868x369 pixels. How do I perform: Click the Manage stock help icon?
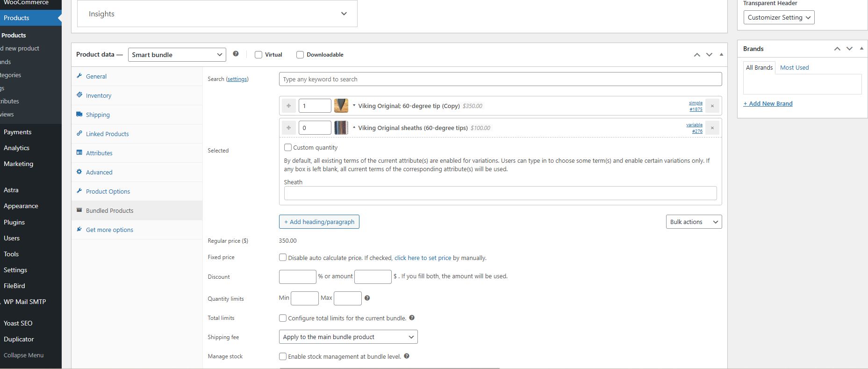point(407,356)
